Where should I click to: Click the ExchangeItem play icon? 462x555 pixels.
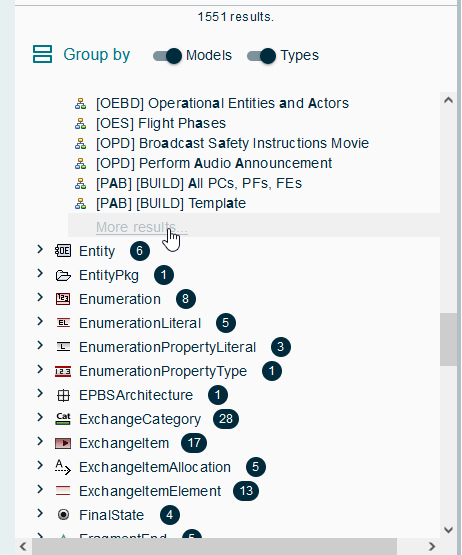click(63, 443)
